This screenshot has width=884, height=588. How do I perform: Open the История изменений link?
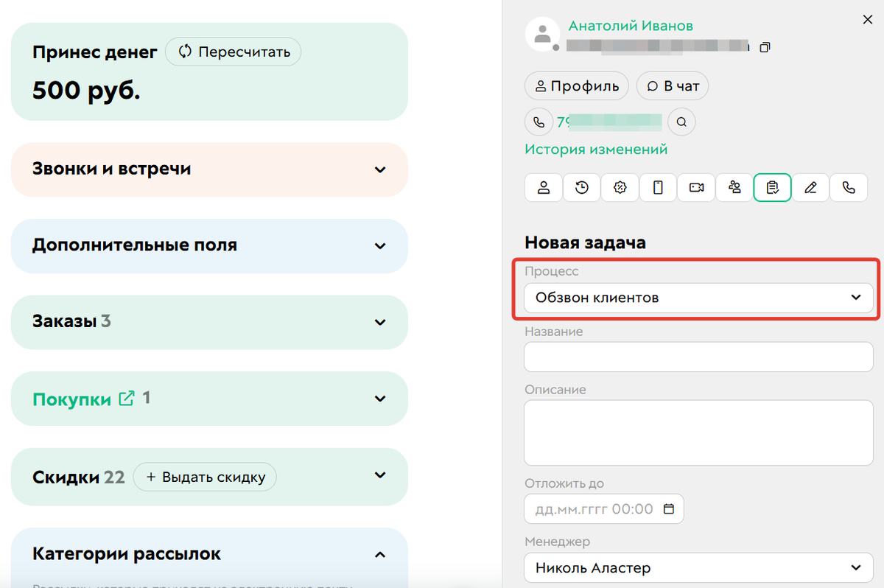point(596,149)
